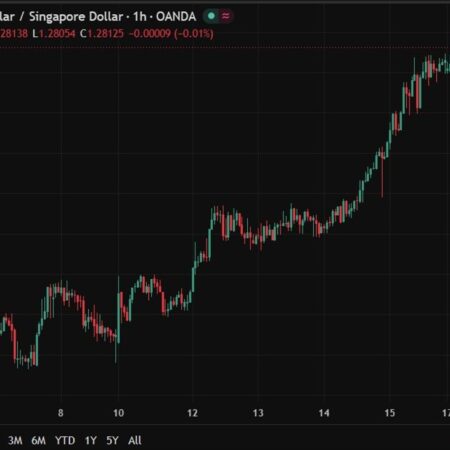Viewport: 450px width, 450px height.
Task: Click date label 10 on time axis
Action: click(x=118, y=413)
